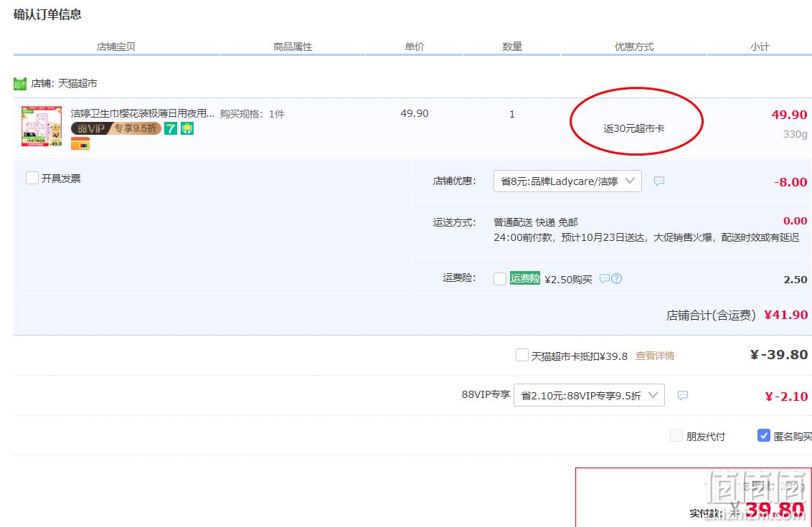Click the 88VIP 9.5 discount badge
Image resolution: width=812 pixels, height=527 pixels.
coord(116,128)
